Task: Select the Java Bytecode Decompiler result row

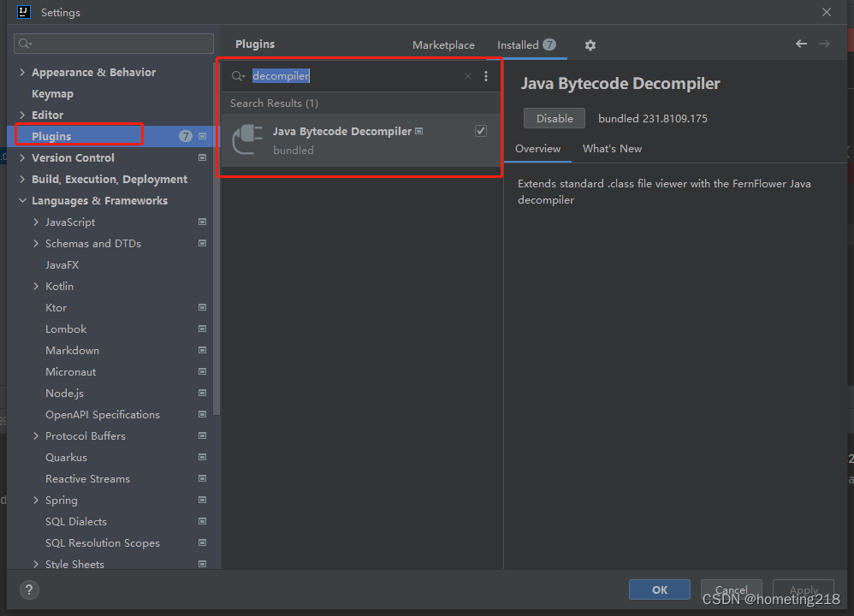Action: coord(360,140)
